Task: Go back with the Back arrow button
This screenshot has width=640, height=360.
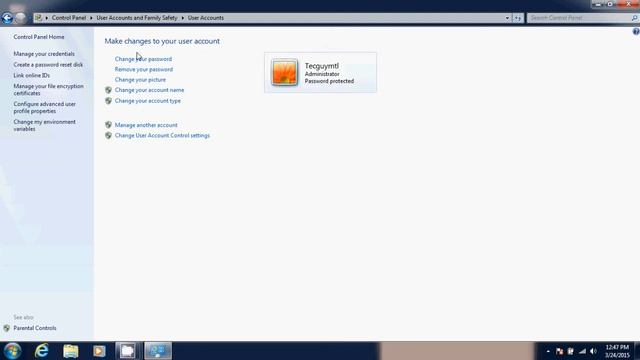Action: click(x=7, y=18)
